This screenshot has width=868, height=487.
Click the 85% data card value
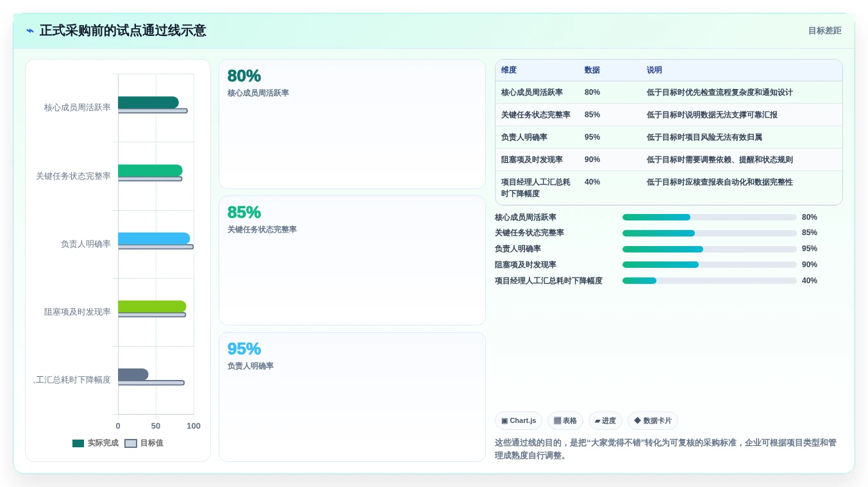click(x=244, y=213)
